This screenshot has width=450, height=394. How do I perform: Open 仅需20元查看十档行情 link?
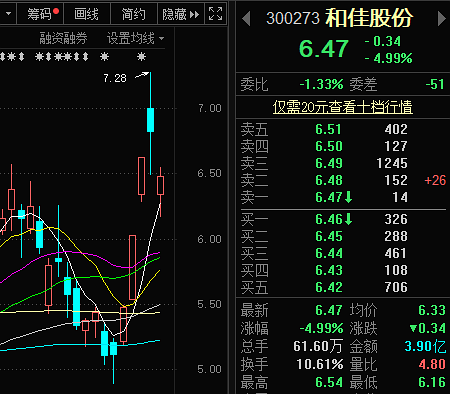pos(343,107)
